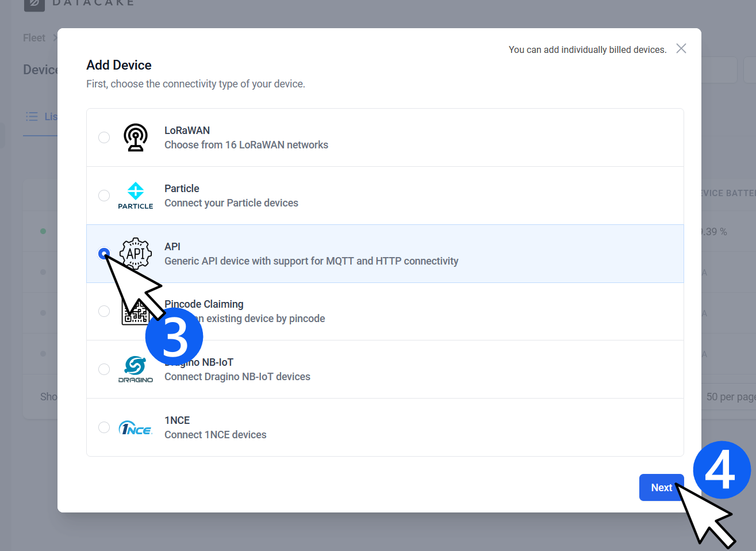Open the 50 per page dropdown

730,397
